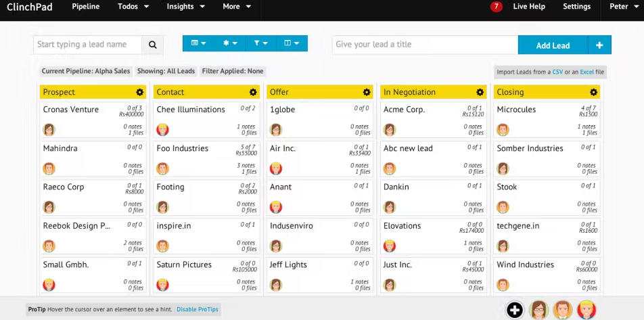Click the Closing column gear icon
The width and height of the screenshot is (644, 320).
593,92
